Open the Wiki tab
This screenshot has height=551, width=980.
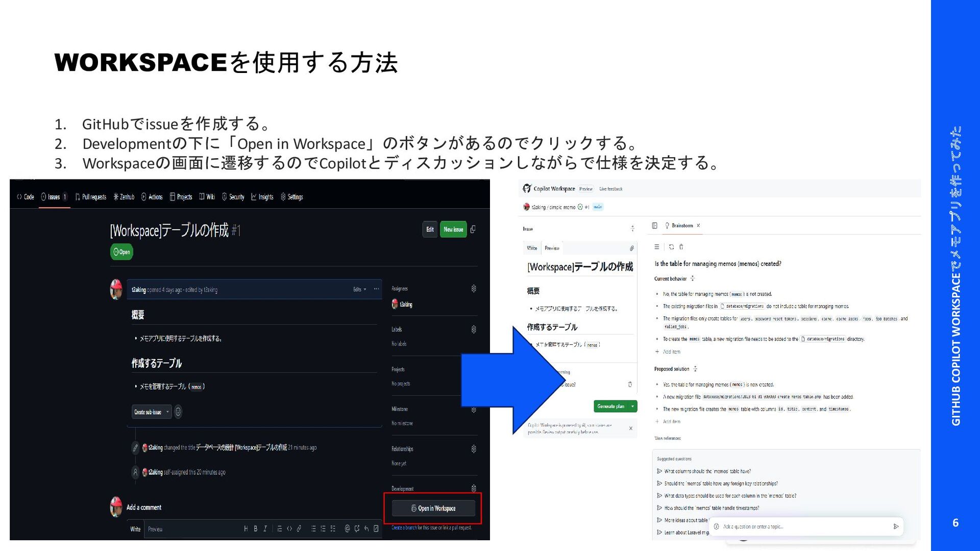click(207, 197)
